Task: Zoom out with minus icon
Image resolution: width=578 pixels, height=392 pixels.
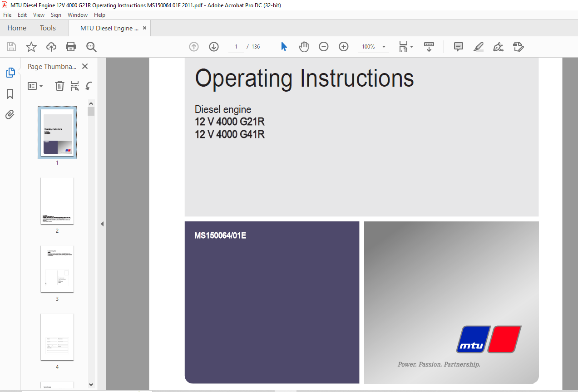Action: 324,47
